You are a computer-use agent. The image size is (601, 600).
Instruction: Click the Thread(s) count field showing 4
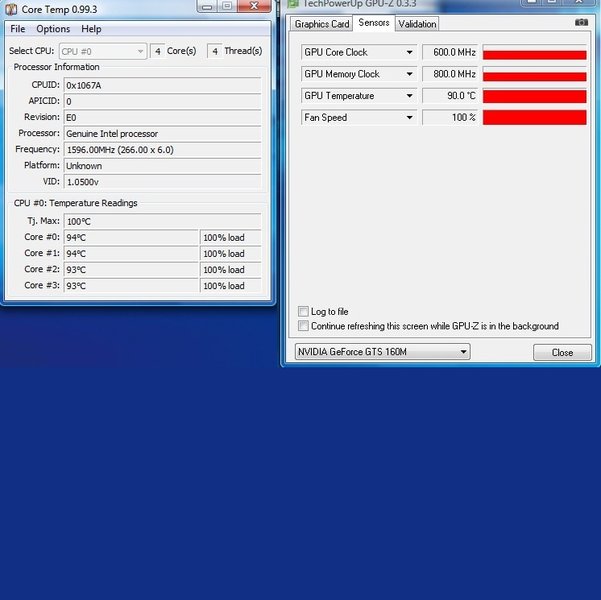coord(215,51)
